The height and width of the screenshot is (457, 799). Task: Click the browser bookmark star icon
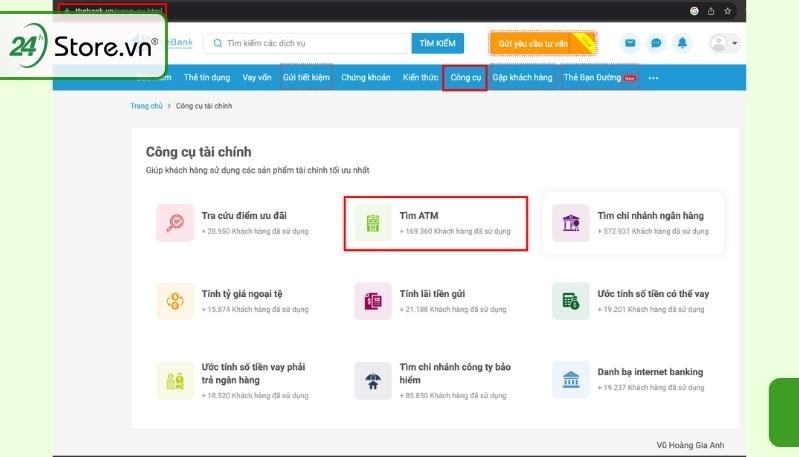tap(728, 11)
